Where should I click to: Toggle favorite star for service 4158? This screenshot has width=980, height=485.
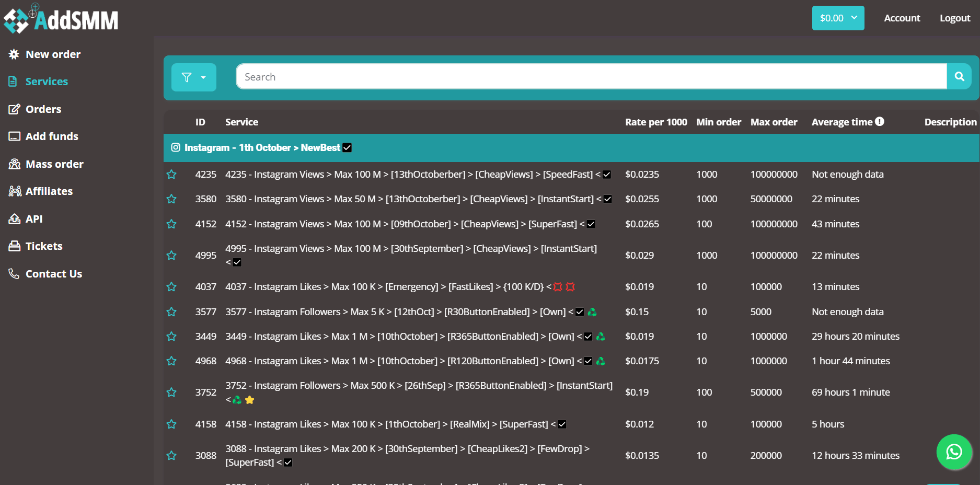click(171, 424)
